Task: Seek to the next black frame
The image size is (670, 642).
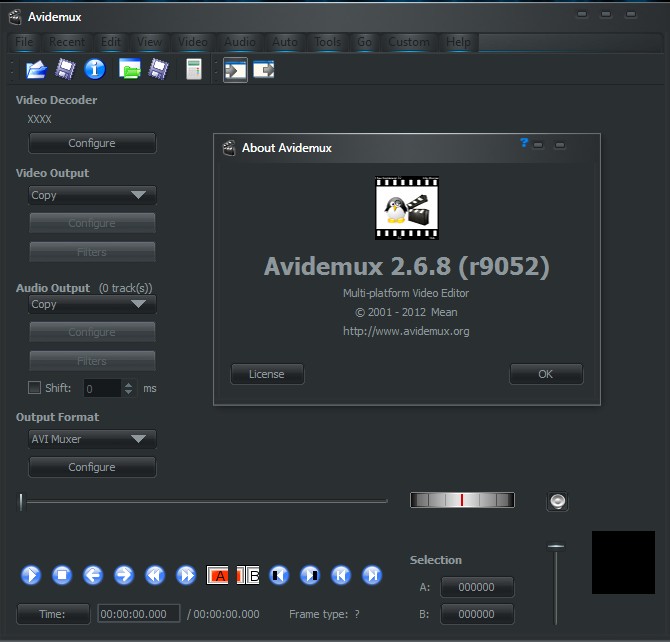Action: click(x=310, y=575)
